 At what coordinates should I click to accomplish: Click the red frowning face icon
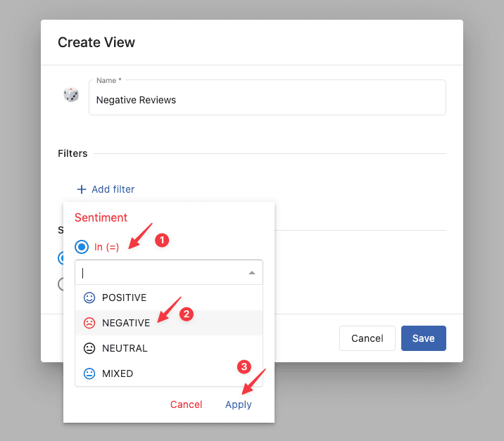[89, 323]
